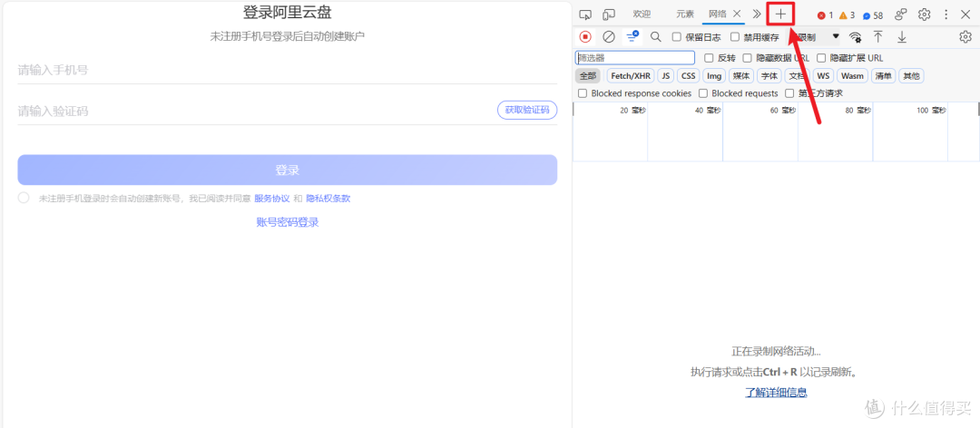
Task: Select the 全部 request type filter
Action: point(587,75)
